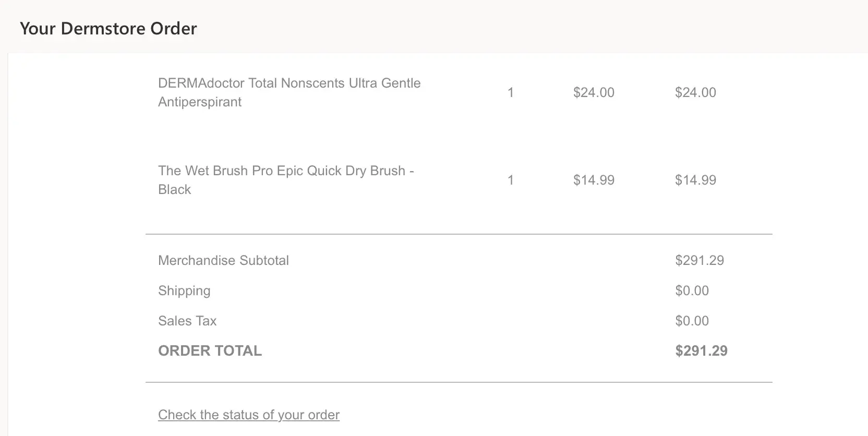Click the 'Shipping' label
868x436 pixels.
(184, 290)
